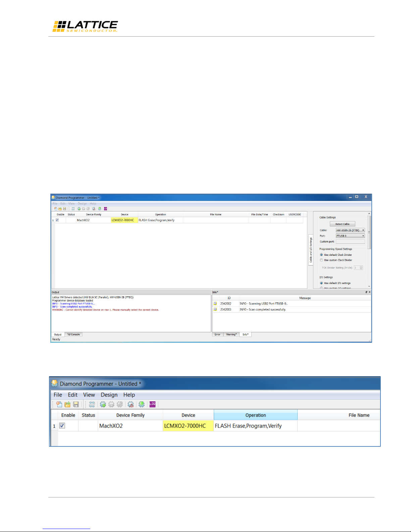The height and width of the screenshot is (532, 411).
Task: Click the FLASH Erase,Program,Verify cell in the full window
Action: pos(160,220)
